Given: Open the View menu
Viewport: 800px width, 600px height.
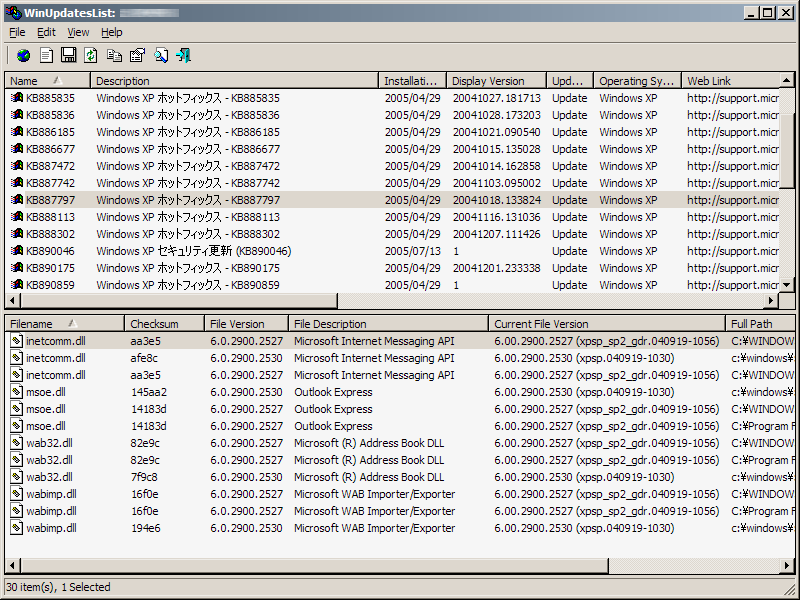Looking at the screenshot, I should 78,33.
